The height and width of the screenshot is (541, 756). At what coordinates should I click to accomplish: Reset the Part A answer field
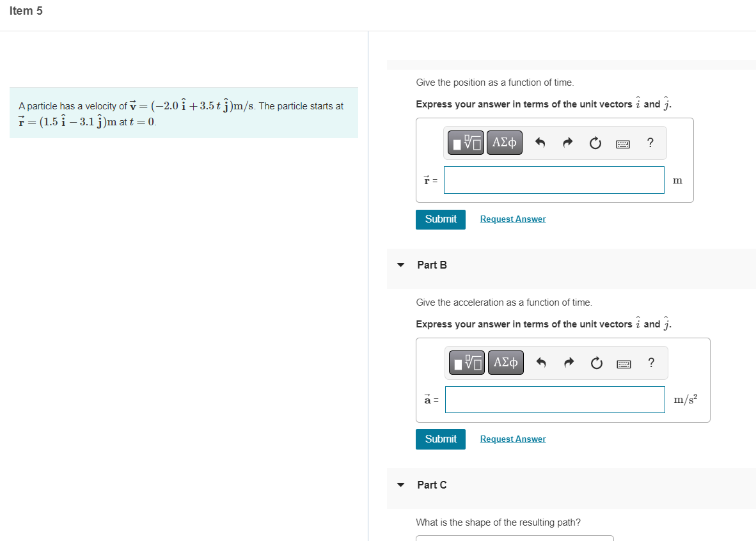tap(595, 143)
